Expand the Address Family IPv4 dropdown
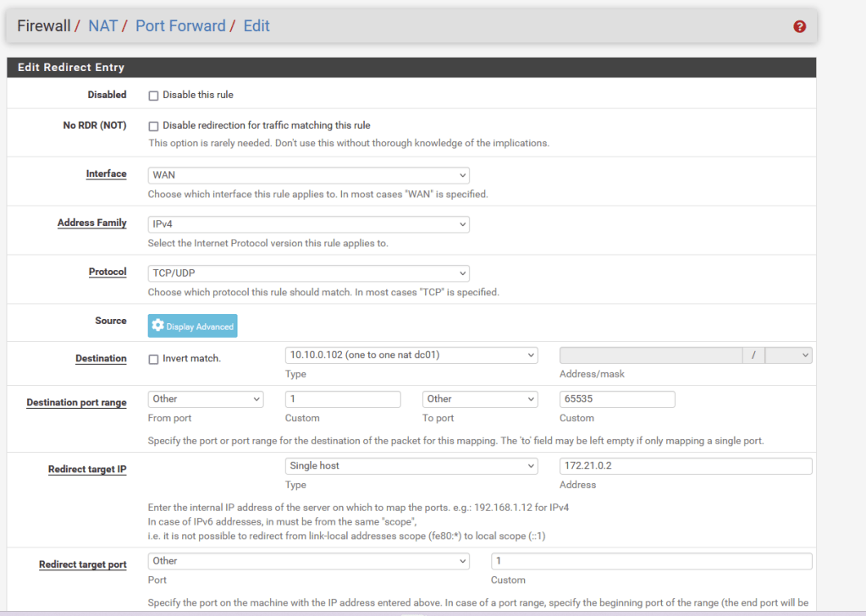This screenshot has height=616, width=866. 308,224
